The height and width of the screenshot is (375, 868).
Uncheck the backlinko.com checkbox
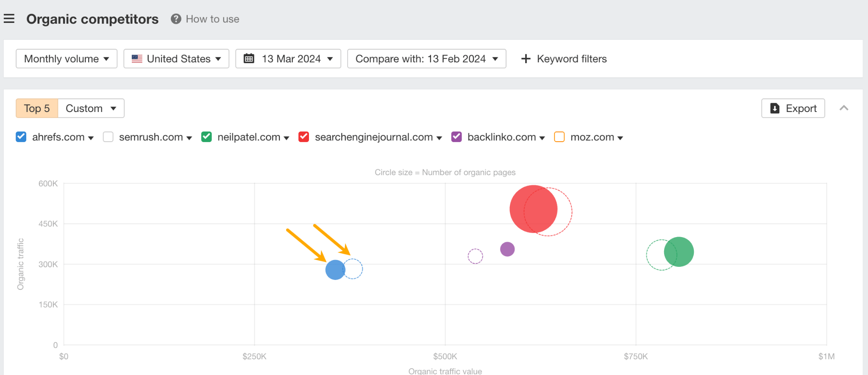click(456, 137)
